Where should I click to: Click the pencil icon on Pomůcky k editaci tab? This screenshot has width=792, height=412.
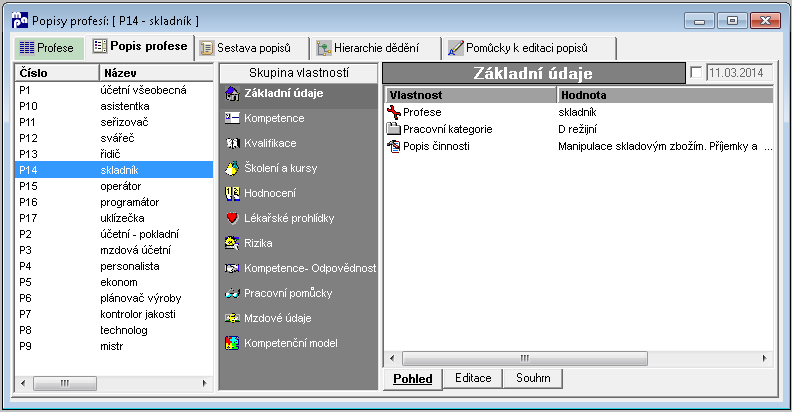(x=456, y=48)
